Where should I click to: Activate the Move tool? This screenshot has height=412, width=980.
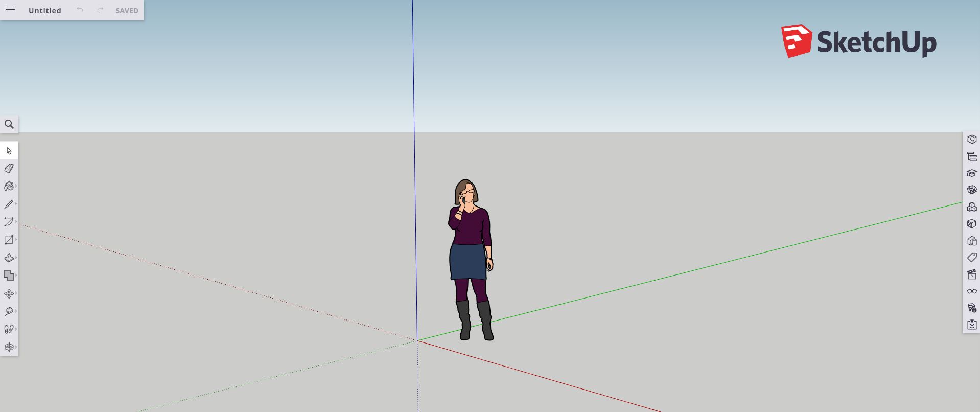click(x=9, y=293)
